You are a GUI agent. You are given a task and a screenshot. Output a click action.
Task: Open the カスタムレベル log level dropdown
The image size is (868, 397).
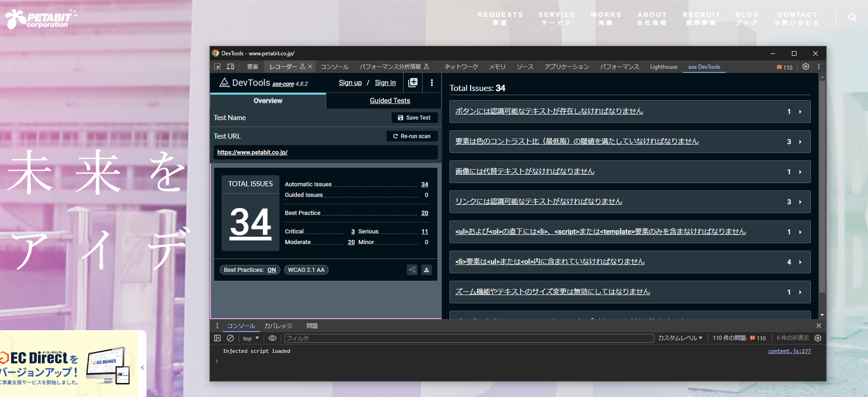point(680,338)
